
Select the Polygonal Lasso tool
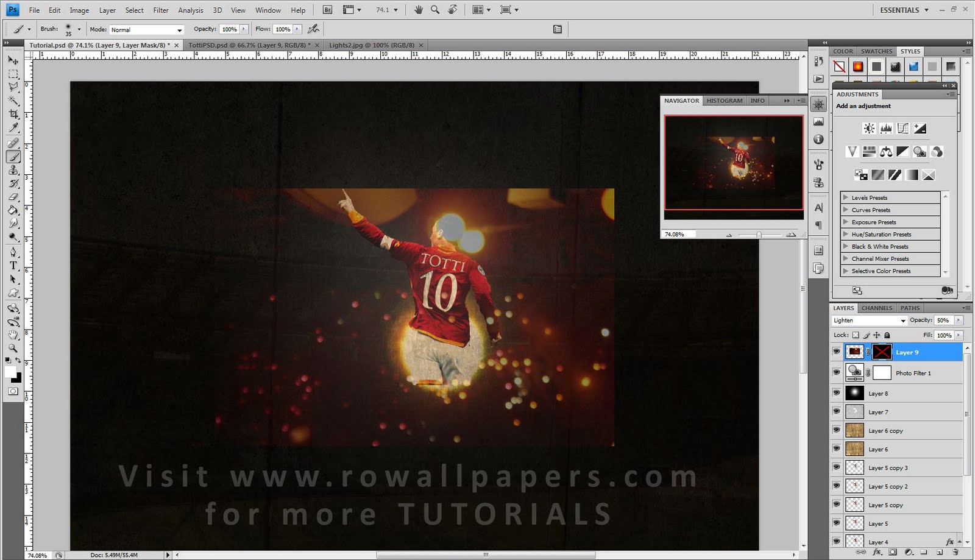(x=13, y=87)
